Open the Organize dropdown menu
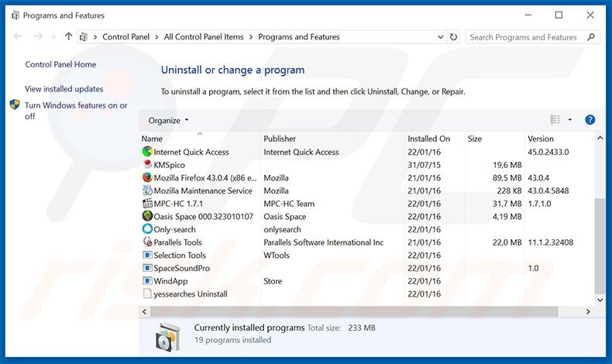 168,120
